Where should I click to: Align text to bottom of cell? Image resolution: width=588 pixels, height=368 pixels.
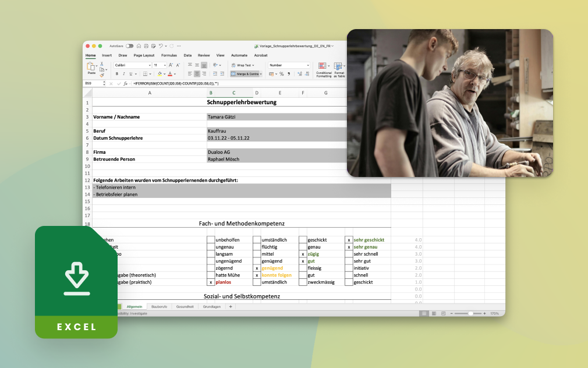point(204,65)
